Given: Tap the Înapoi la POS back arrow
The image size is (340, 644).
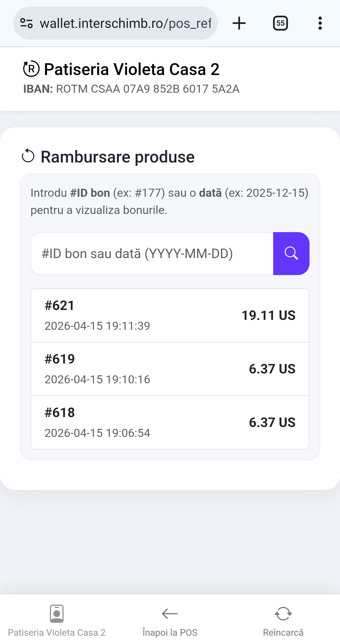Looking at the screenshot, I should coord(170,614).
